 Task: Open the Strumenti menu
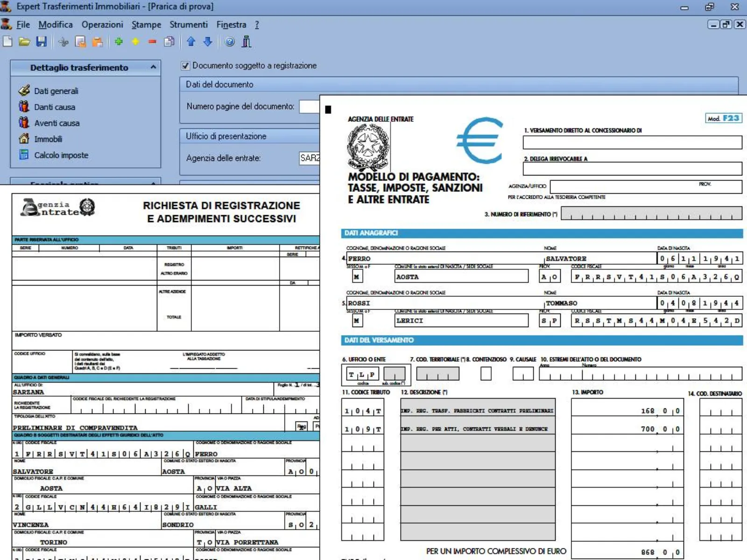pyautogui.click(x=189, y=25)
